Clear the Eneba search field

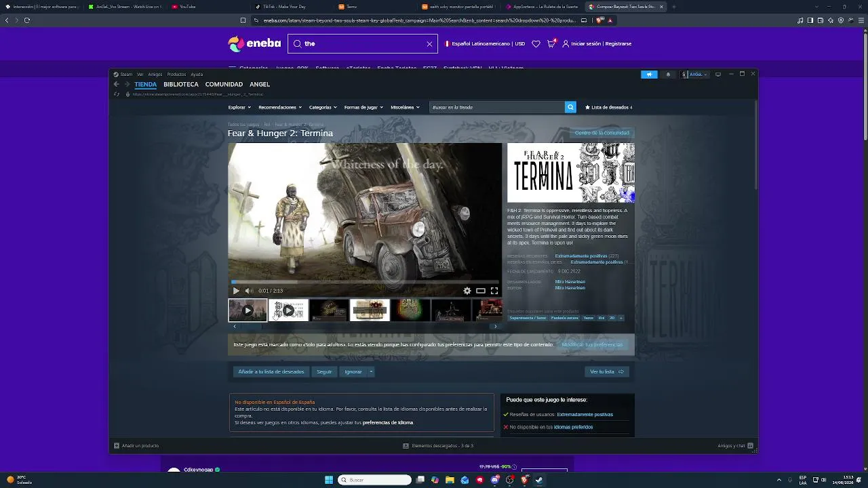429,43
